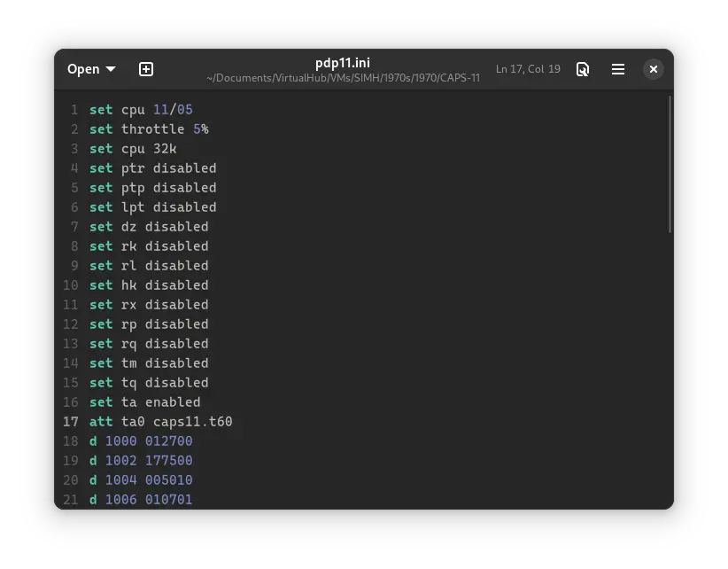Click 'set ta enabled' on line 16
Viewport: 728px width, 569px height.
point(144,402)
